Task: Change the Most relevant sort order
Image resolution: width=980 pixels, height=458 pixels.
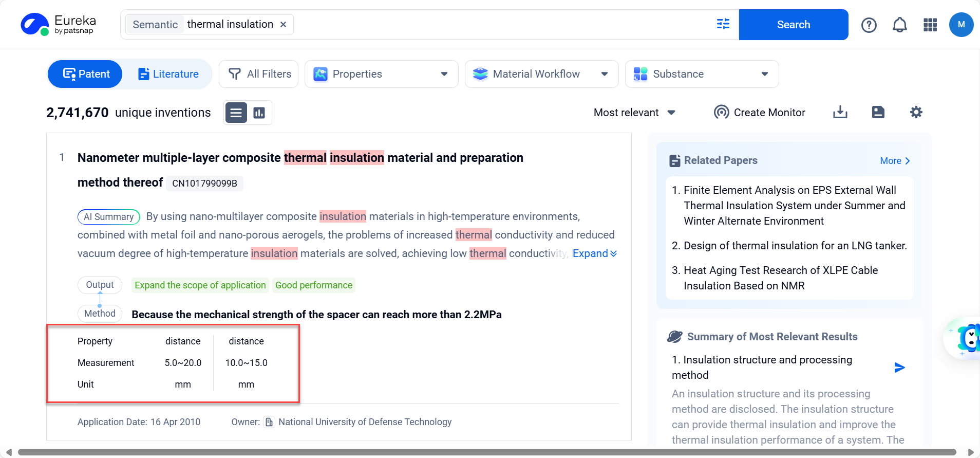Action: 634,113
